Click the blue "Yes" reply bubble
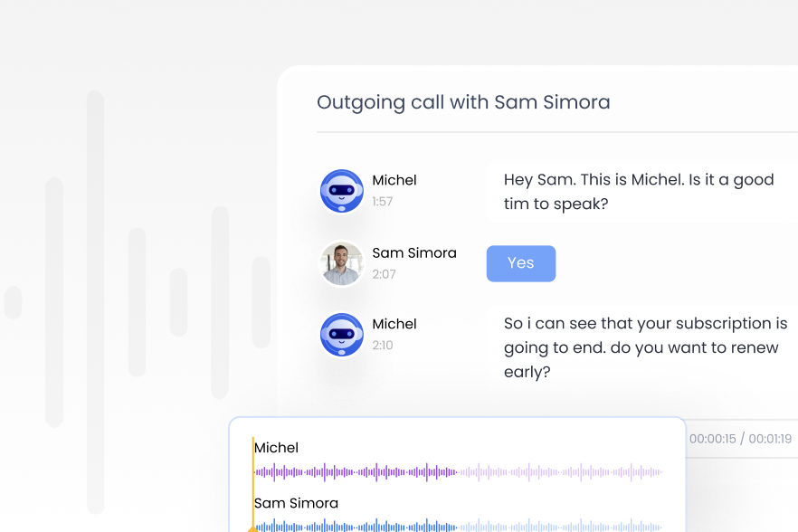Viewport: 798px width, 532px height. (520, 263)
